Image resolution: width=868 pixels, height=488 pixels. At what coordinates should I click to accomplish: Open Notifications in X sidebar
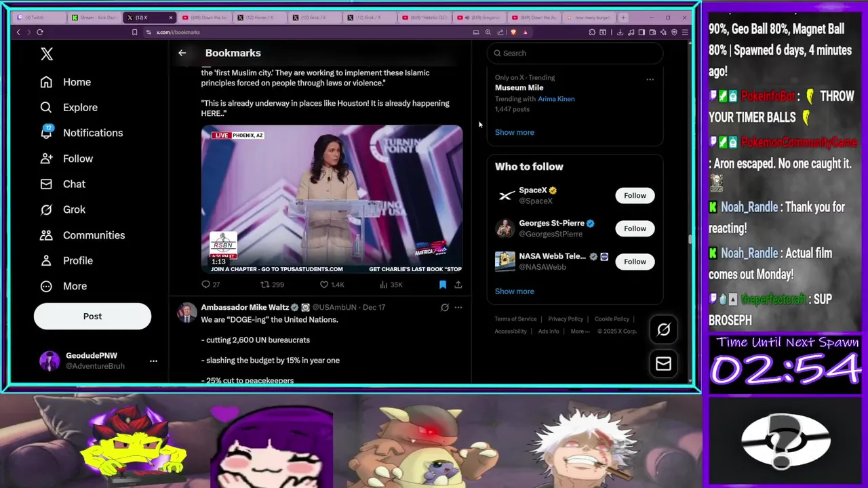81,133
